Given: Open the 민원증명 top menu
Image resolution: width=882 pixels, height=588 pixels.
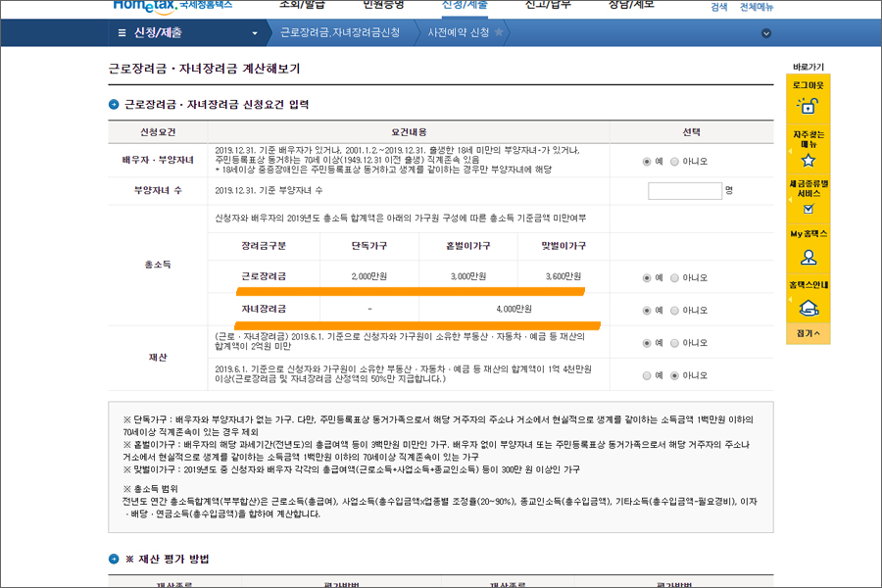Looking at the screenshot, I should [383, 5].
